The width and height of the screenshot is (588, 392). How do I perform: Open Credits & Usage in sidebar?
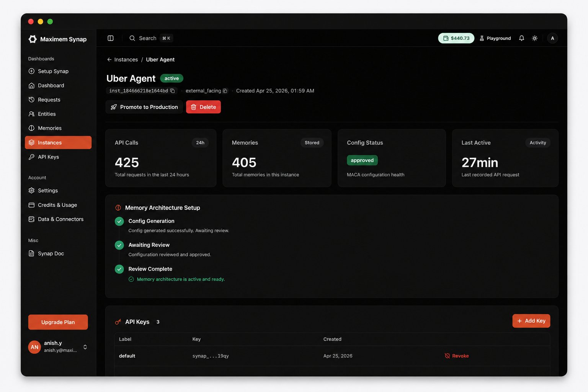click(x=58, y=205)
